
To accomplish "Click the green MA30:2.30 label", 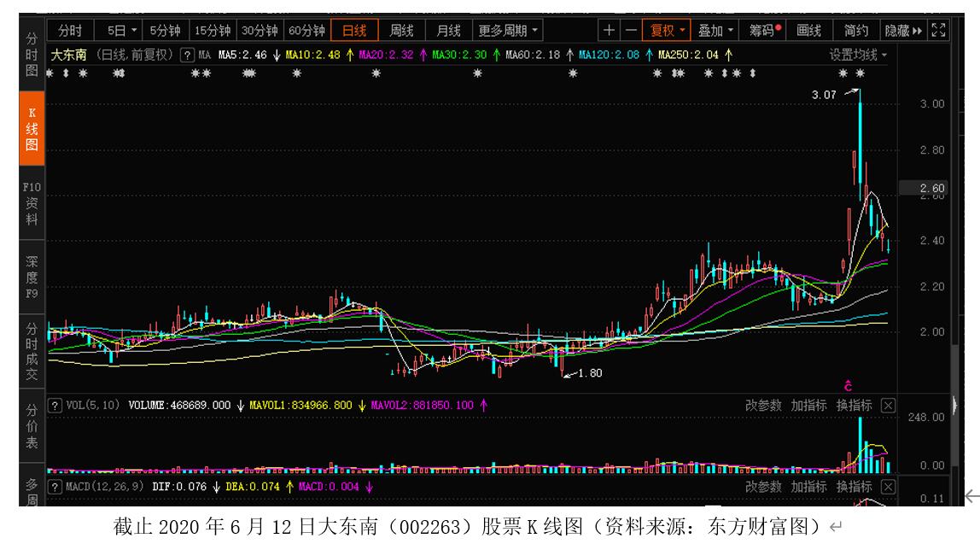I will (x=459, y=55).
